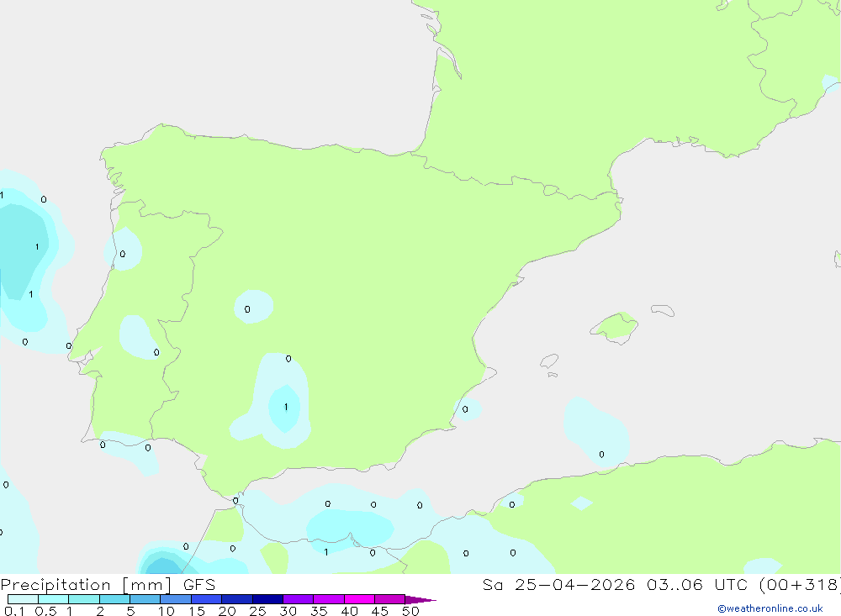
Task: Click the '1' value off Moroccan coast
Action: tap(326, 551)
